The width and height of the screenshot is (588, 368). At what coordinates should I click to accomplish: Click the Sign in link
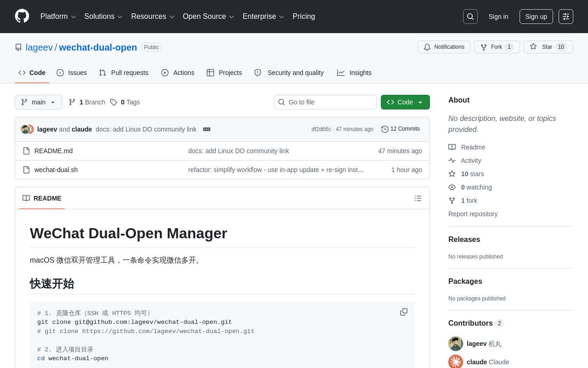click(x=498, y=17)
